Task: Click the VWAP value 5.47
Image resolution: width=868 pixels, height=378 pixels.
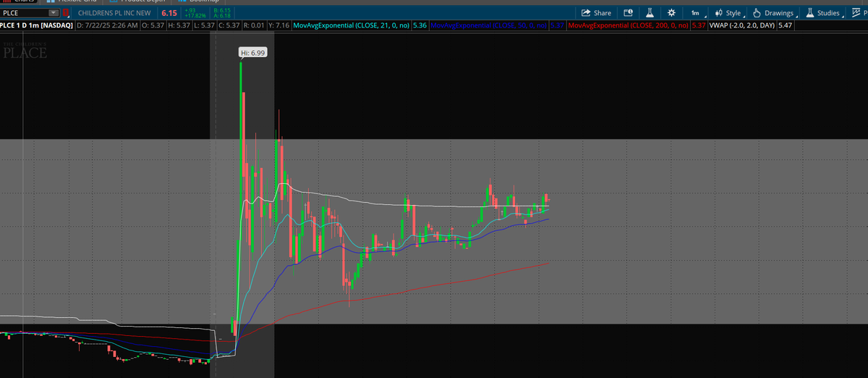Action: 785,25
